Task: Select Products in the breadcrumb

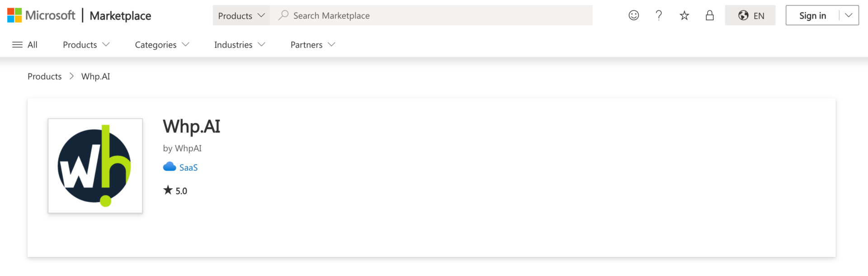Action: [x=44, y=76]
